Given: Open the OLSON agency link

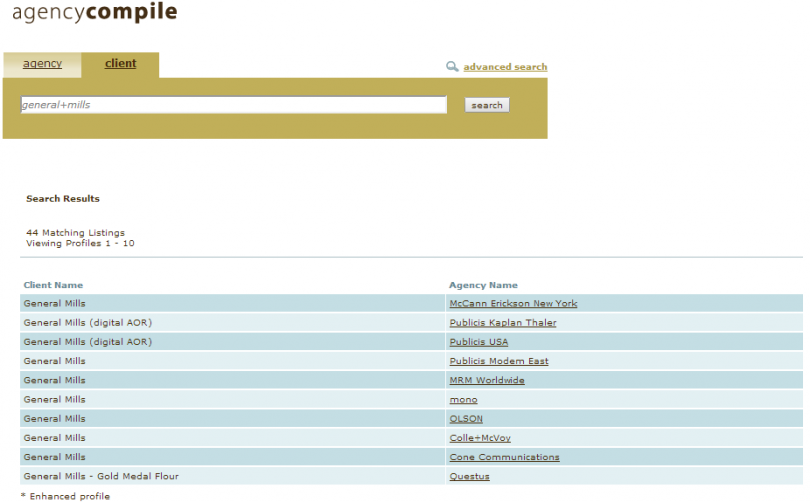Looking at the screenshot, I should pyautogui.click(x=466, y=419).
